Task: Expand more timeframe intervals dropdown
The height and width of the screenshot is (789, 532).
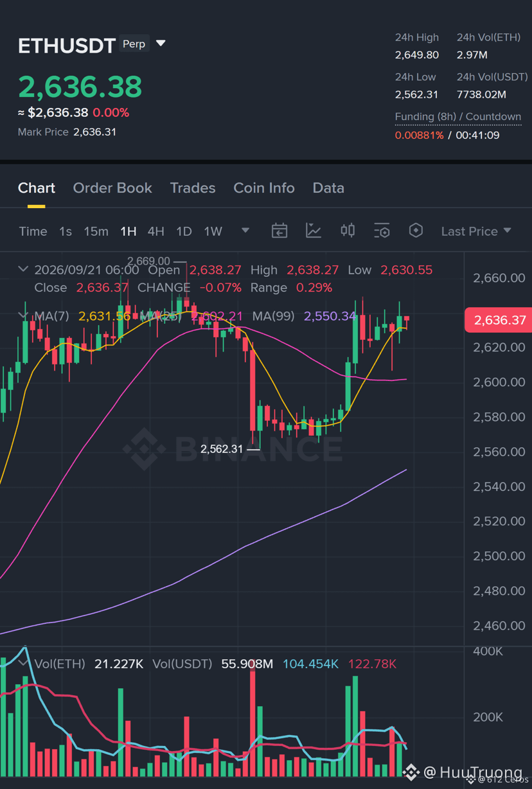Action: tap(245, 231)
